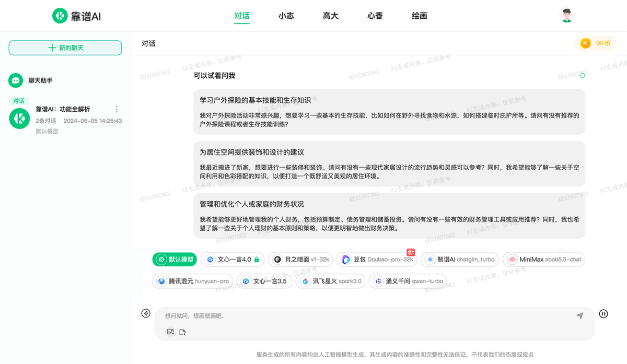Viewport: 627px width, 364px height.
Task: Refresh suggested questions via the refresh icon
Action: pos(582,75)
